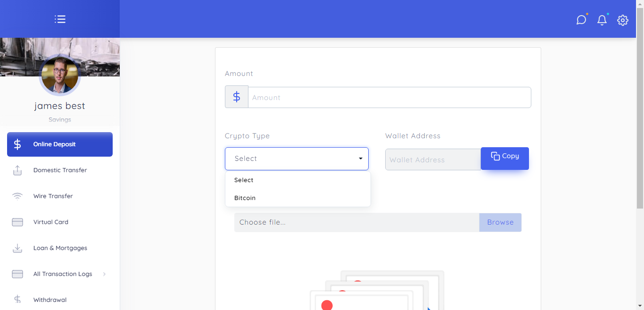Image resolution: width=644 pixels, height=310 pixels.
Task: Go to the Wire Transfer page
Action: pyautogui.click(x=53, y=196)
